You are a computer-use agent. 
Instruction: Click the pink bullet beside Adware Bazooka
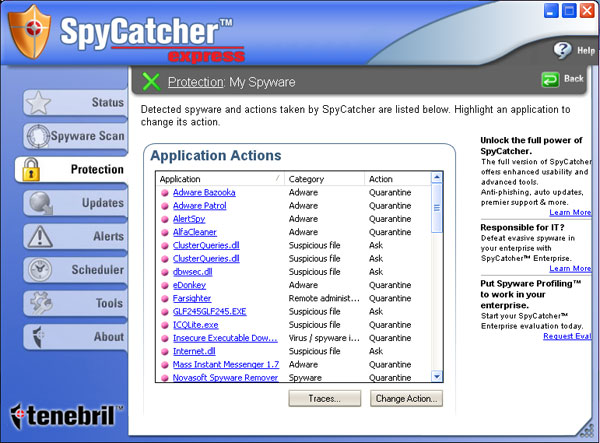tap(165, 193)
